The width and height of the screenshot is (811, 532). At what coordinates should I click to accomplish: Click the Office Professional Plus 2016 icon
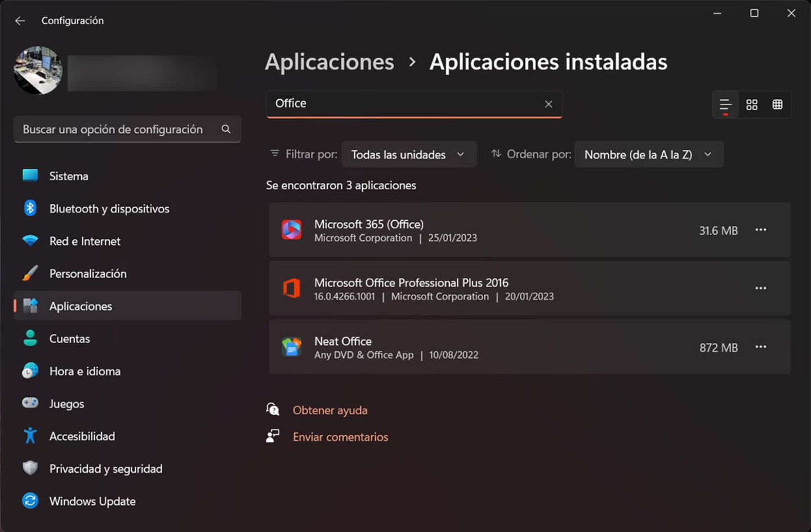[x=292, y=288]
